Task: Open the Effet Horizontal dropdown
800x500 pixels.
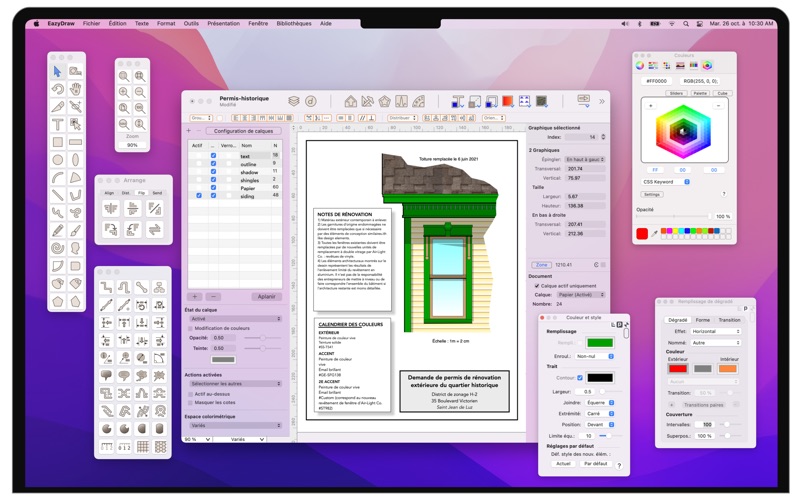Action: (715, 332)
